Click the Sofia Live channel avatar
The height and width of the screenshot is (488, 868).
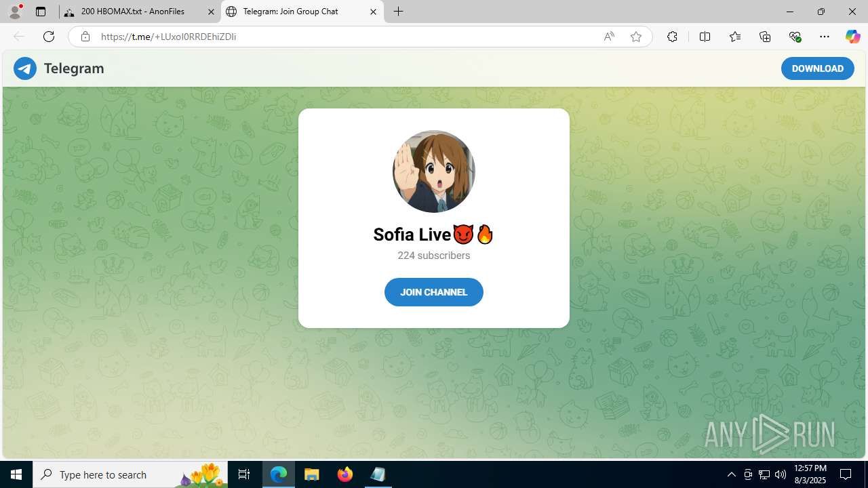click(434, 171)
